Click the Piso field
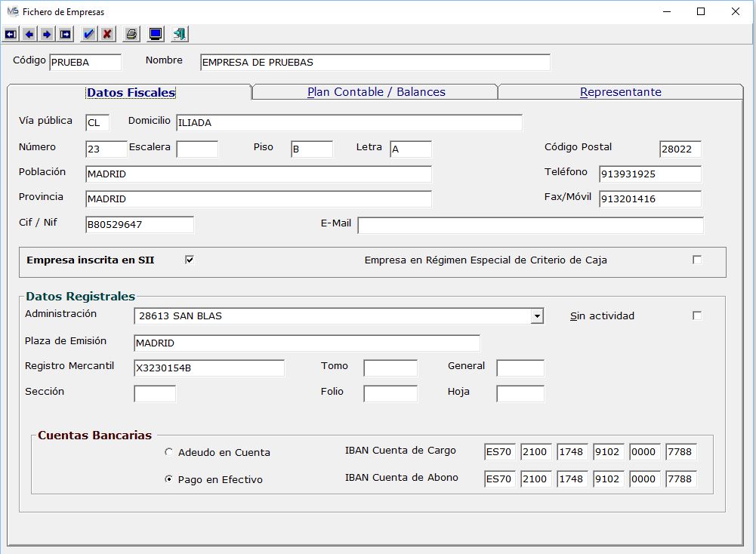Screen dimensions: 756x554 [312, 149]
